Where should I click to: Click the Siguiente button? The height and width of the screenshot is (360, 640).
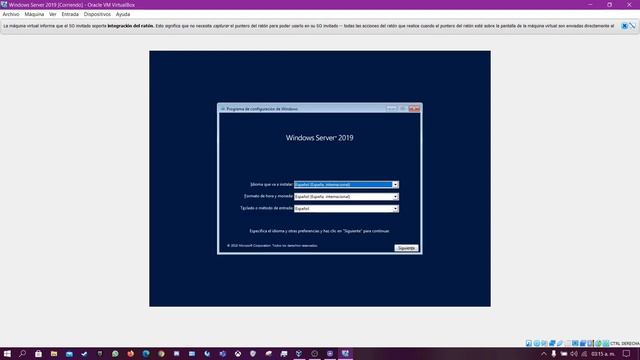(x=406, y=248)
